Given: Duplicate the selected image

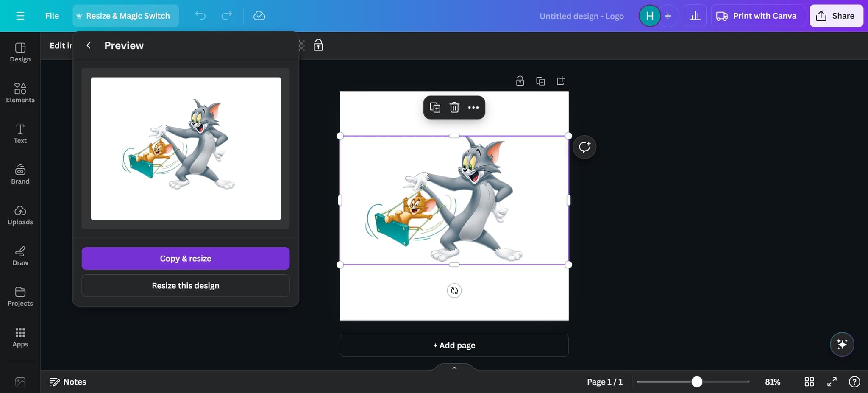Looking at the screenshot, I should (435, 107).
